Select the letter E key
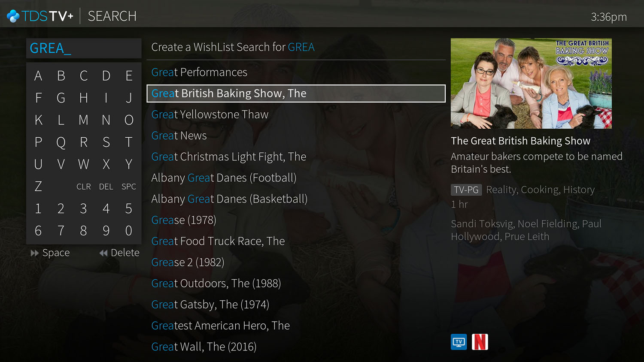Viewport: 644px width, 362px height. [129, 76]
